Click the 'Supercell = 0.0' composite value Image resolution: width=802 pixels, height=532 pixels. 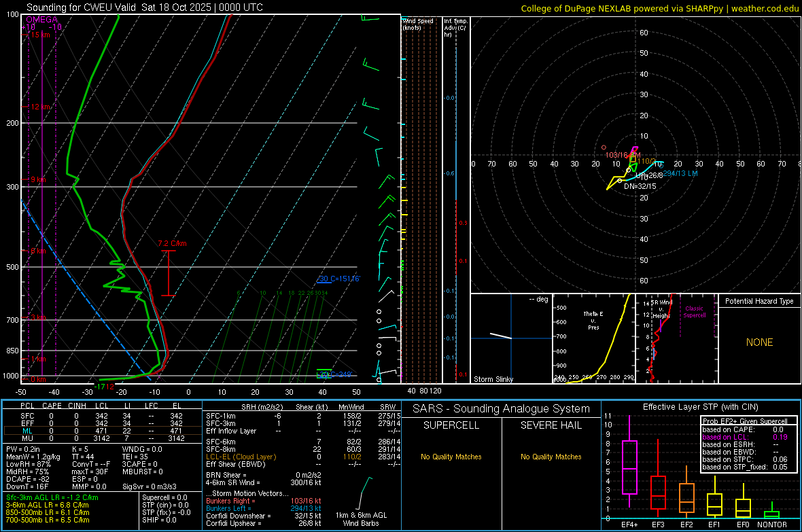coord(164,497)
